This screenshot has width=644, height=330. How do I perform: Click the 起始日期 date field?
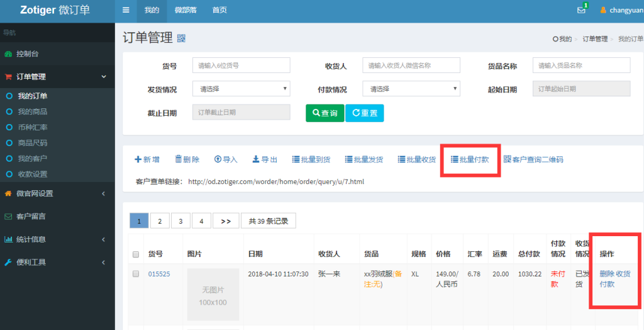tap(581, 89)
